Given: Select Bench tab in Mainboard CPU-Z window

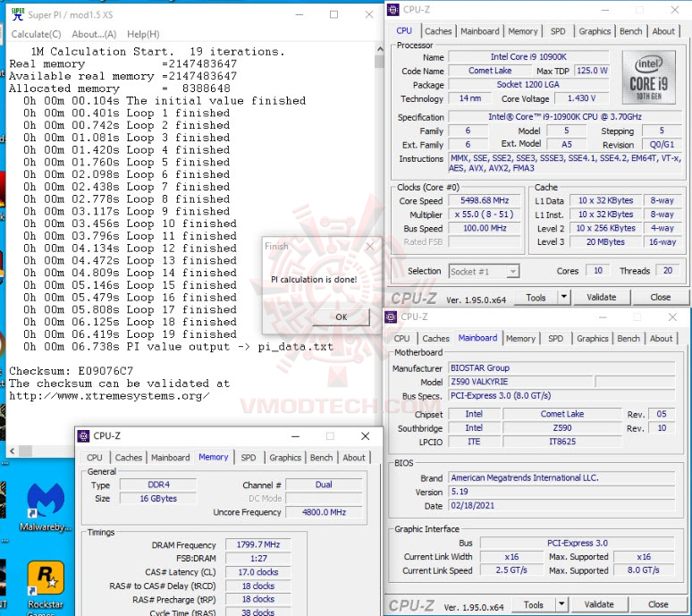Looking at the screenshot, I should pos(629,339).
